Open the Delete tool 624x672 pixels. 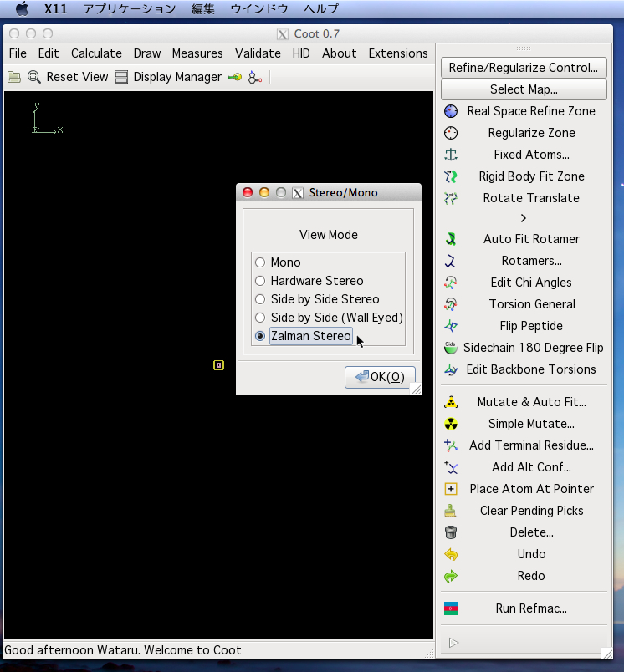click(524, 532)
